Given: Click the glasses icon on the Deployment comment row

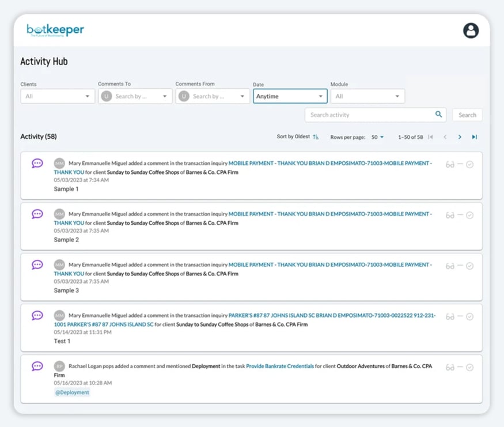Looking at the screenshot, I should (x=450, y=368).
